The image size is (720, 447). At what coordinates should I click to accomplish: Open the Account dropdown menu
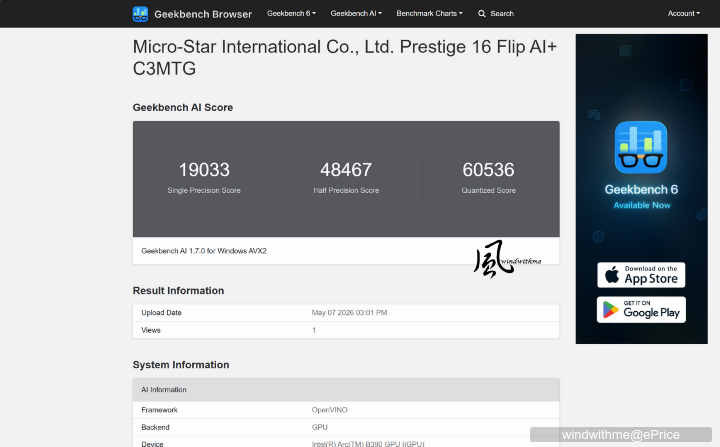(684, 13)
